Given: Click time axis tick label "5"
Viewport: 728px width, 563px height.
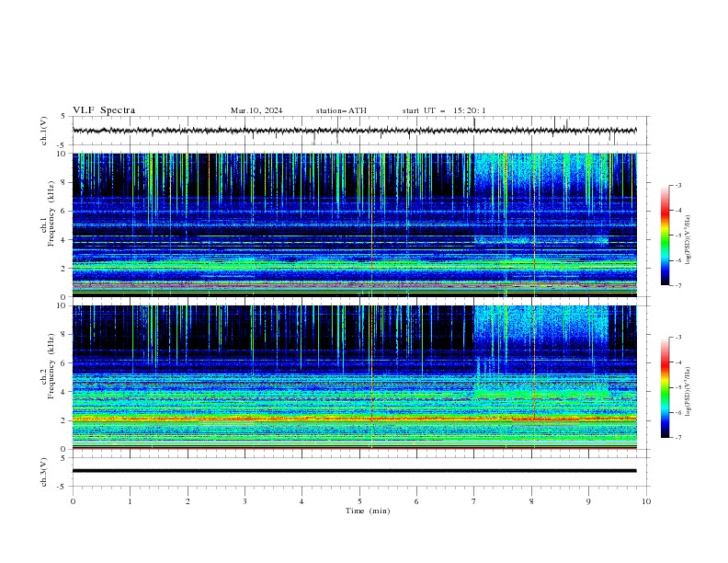Looking at the screenshot, I should pyautogui.click(x=359, y=501).
